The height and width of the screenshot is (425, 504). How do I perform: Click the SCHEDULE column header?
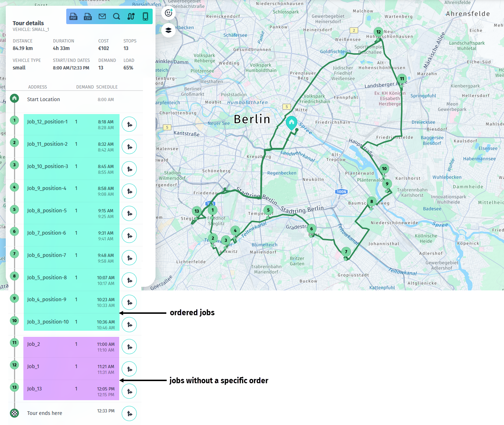107,87
